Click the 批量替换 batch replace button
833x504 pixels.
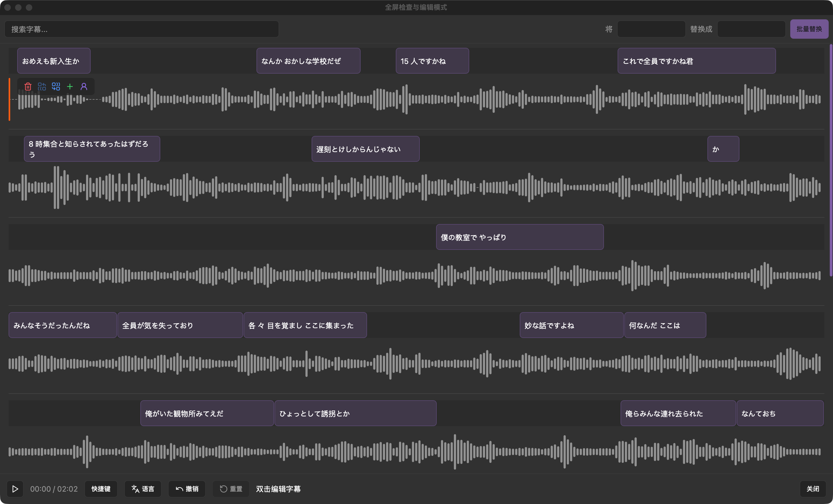(x=809, y=29)
